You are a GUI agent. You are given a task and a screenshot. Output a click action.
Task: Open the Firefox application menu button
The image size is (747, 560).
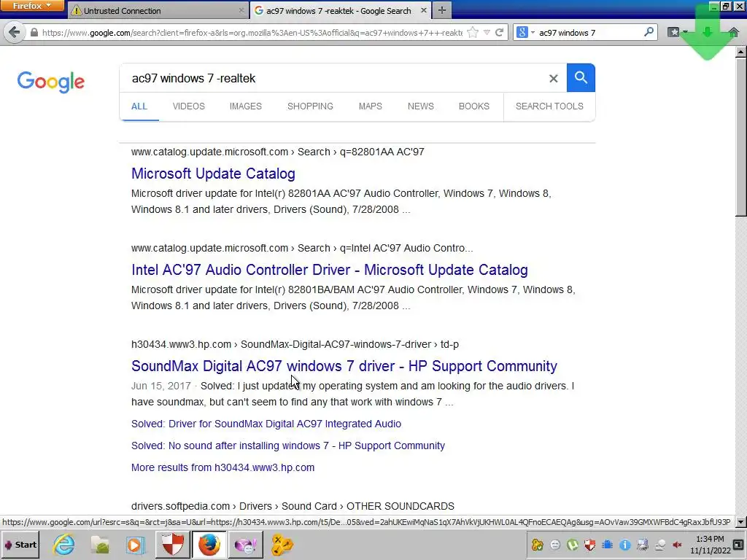pos(31,6)
